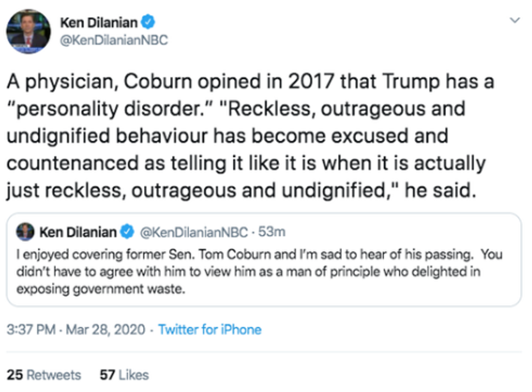Open the Ken Dilanian name at the top

(99, 22)
